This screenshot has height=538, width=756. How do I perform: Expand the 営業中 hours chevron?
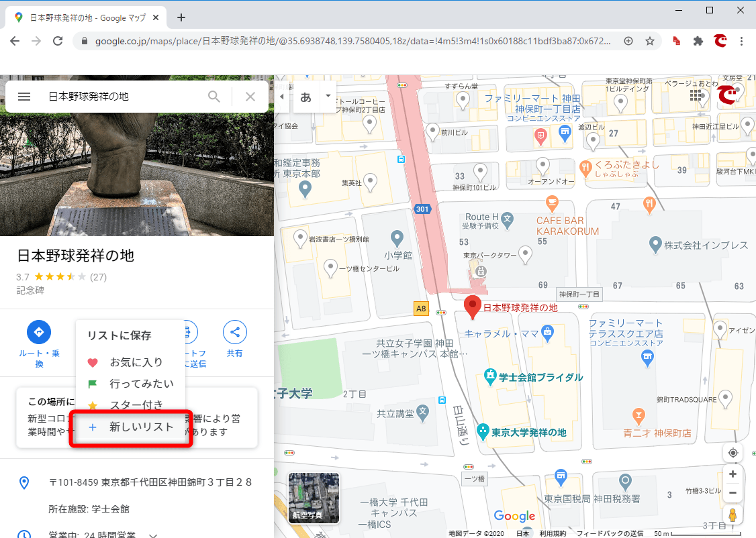153,535
